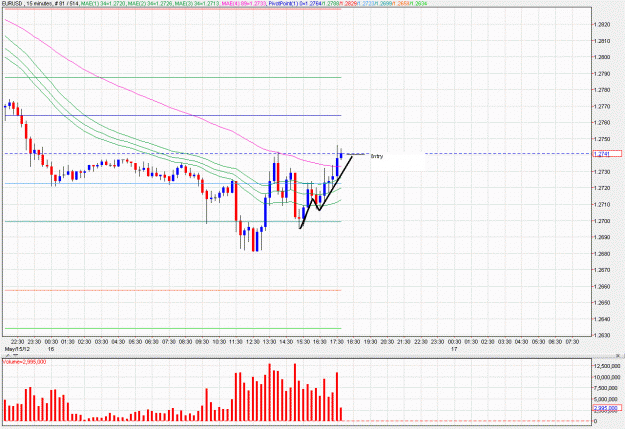Click the 20:30 time axis label
Viewport: 625px width, 429px height.
(x=387, y=342)
